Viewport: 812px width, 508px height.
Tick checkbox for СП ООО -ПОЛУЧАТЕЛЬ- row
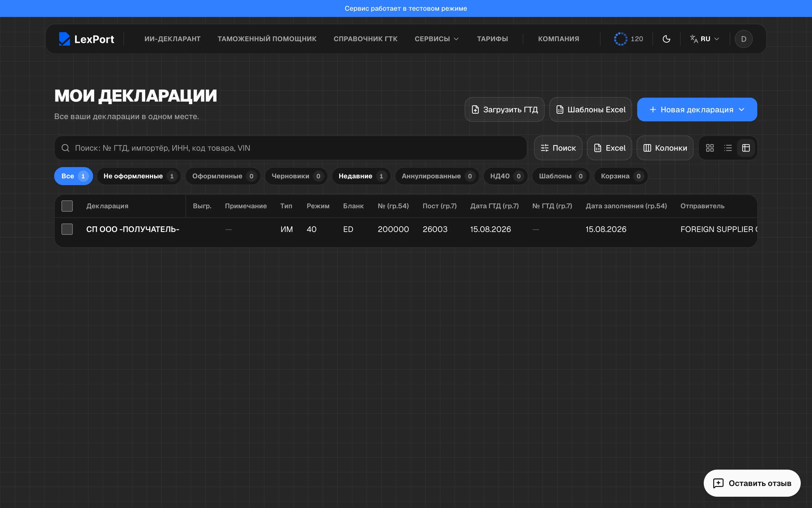(67, 229)
